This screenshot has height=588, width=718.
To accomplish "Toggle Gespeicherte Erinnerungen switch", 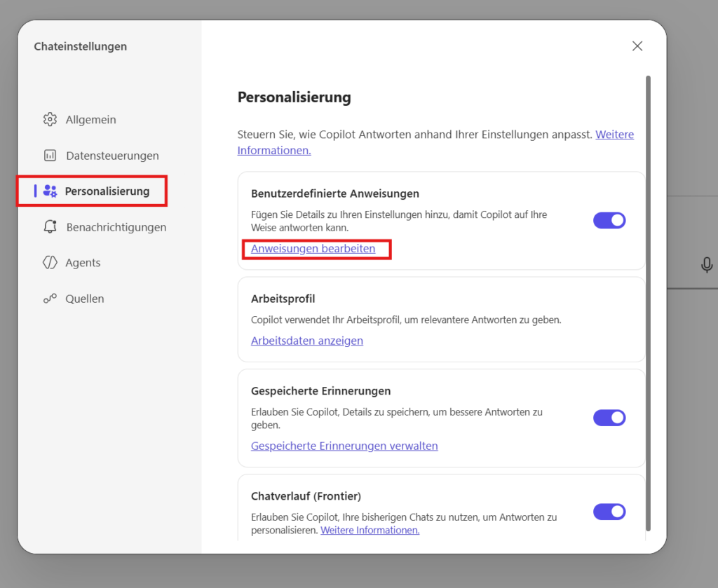I will [609, 418].
